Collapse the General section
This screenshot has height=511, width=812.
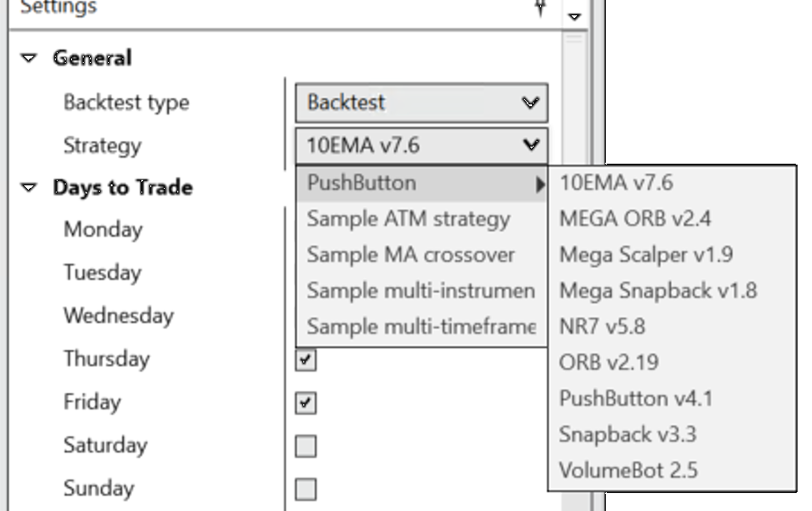30,58
